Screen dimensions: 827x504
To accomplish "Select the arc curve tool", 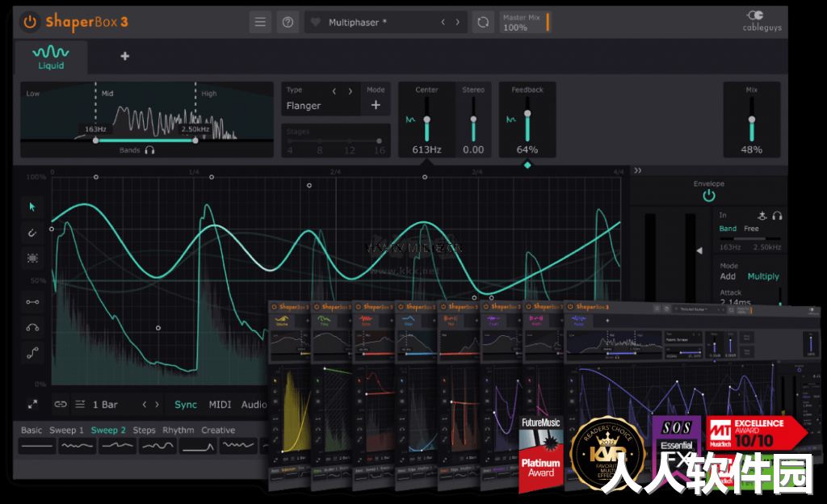I will coord(32,327).
